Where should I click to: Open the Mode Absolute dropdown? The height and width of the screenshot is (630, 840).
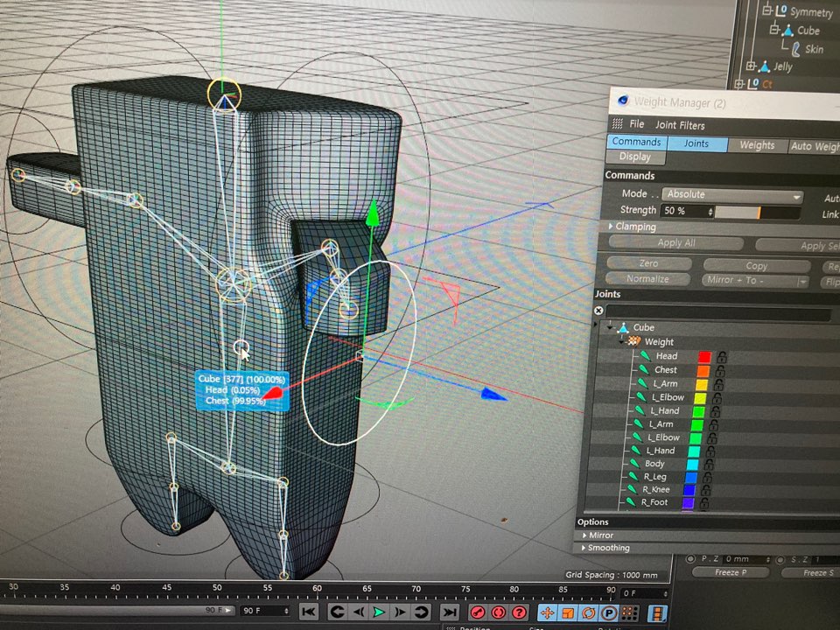coord(732,195)
